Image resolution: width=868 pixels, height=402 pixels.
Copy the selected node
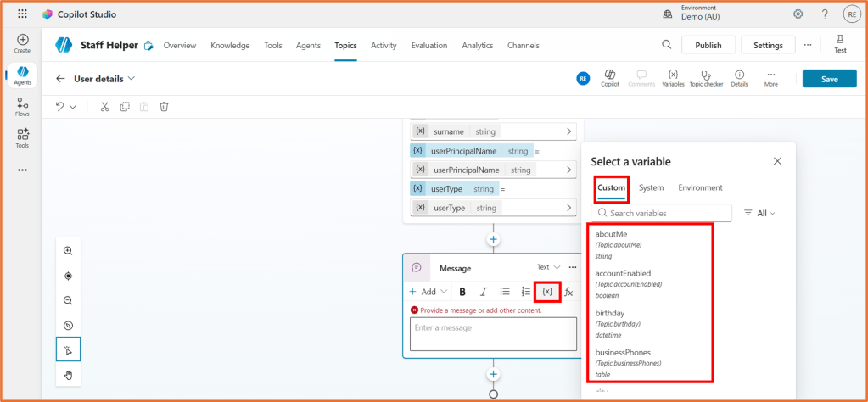click(x=125, y=107)
